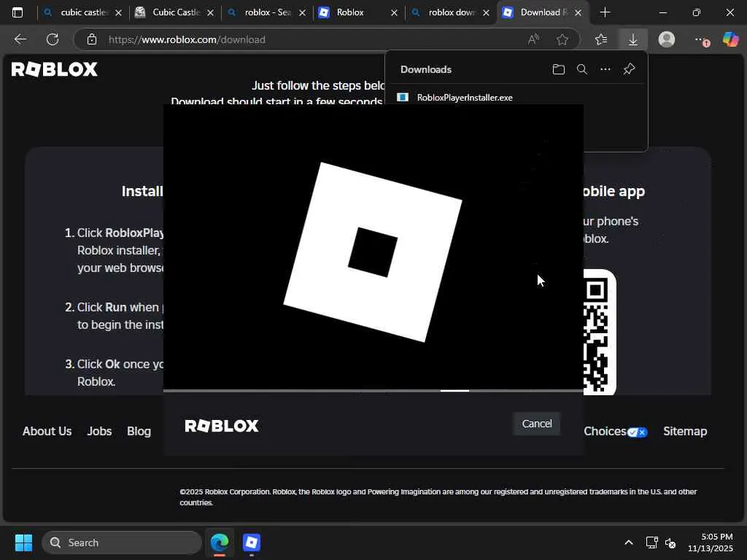Close the 'Cubic Castle' site tab
The height and width of the screenshot is (560, 747).
tap(210, 13)
